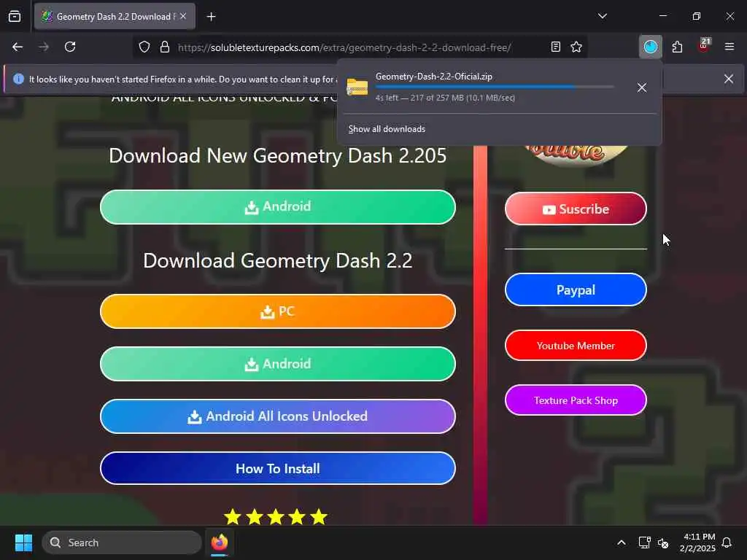Open the Firefox View icon
747x560 pixels.
click(15, 16)
